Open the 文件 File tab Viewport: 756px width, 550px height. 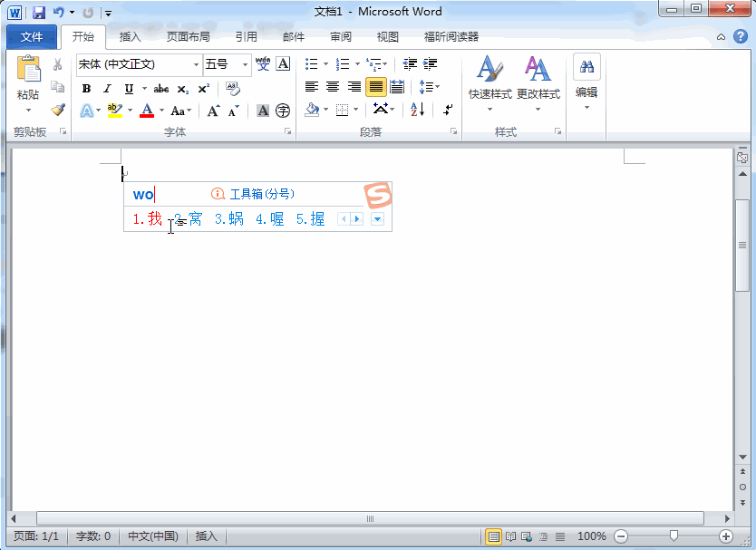point(32,36)
